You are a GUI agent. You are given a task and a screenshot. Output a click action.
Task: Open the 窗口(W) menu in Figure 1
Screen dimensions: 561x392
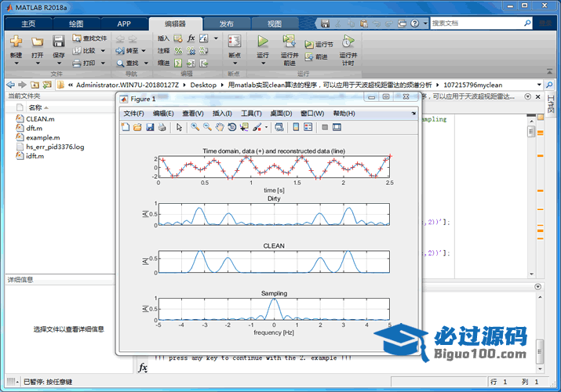pyautogui.click(x=312, y=114)
